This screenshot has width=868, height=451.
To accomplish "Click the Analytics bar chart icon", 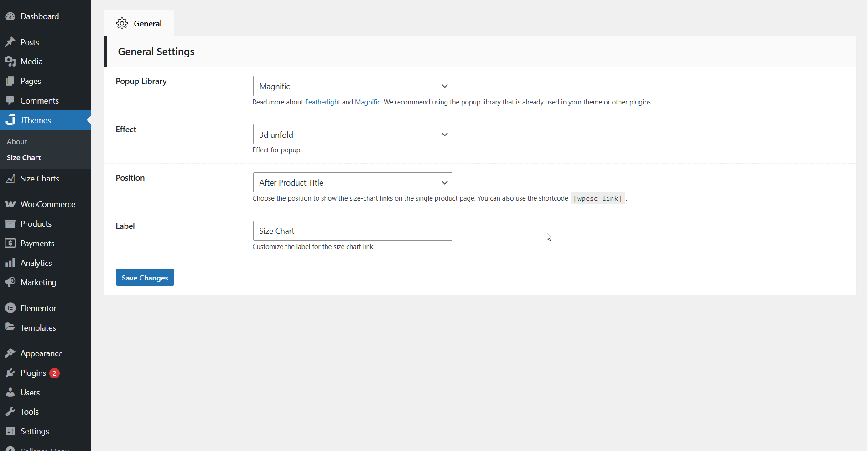I will (x=10, y=263).
